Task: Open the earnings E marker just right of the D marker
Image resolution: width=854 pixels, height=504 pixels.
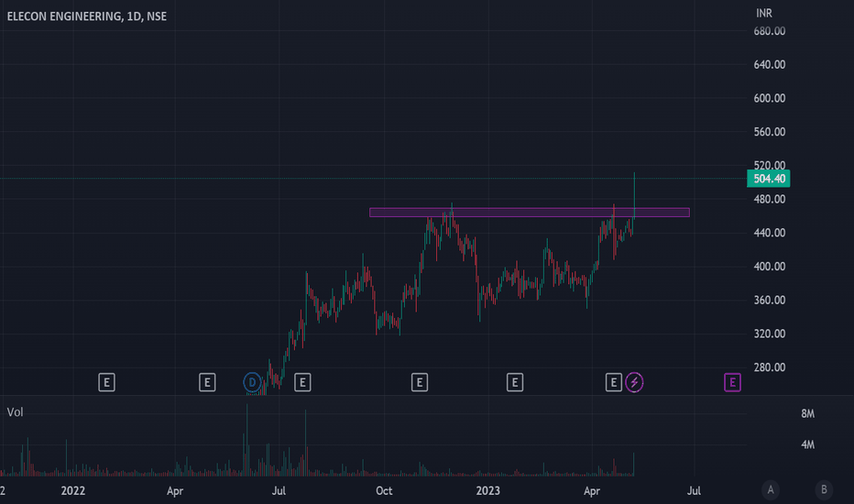Action: click(302, 382)
